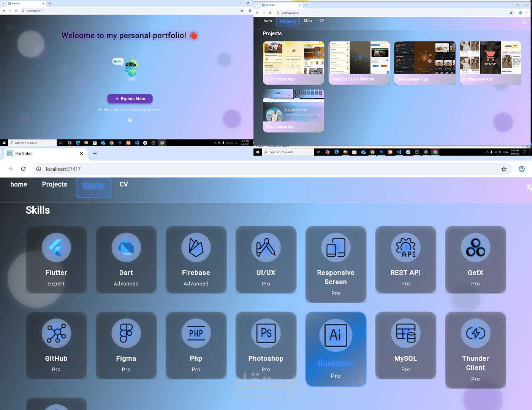Open the GitHub skill icon
Screen dimensions: 532x410
[x=56, y=333]
